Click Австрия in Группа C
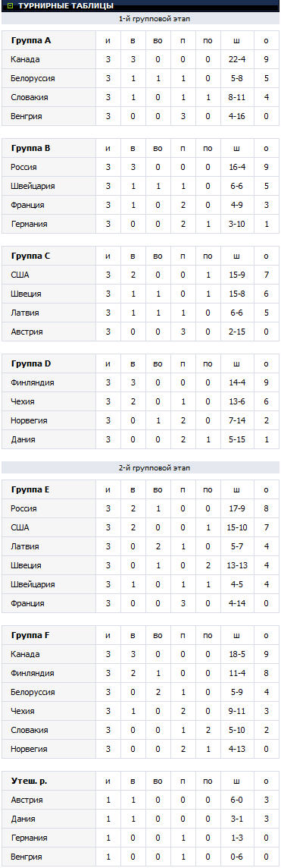This screenshot has height=868, width=281. [x=27, y=332]
